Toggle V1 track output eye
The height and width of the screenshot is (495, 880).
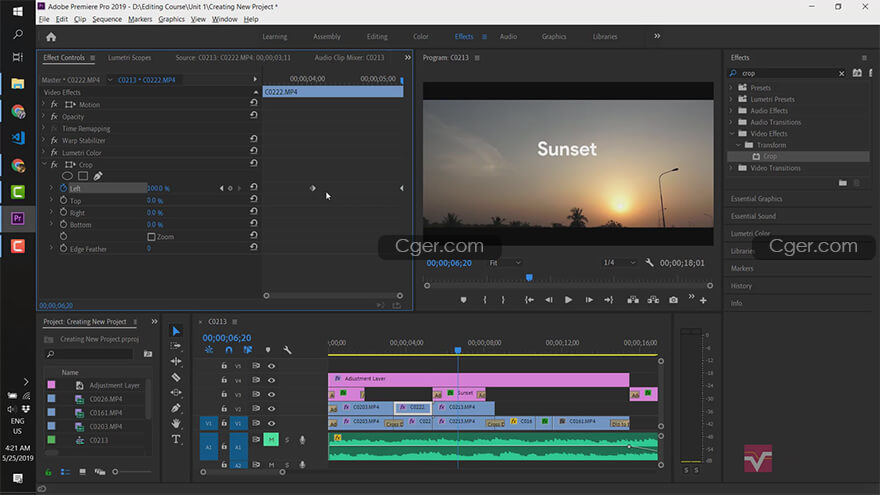pos(272,423)
